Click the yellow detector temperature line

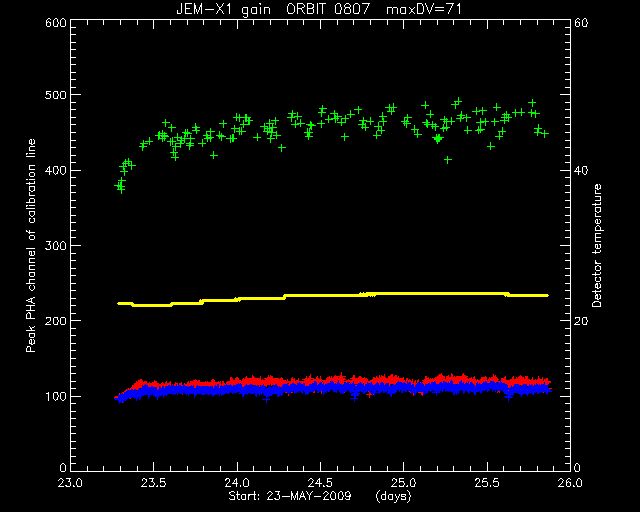[333, 295]
